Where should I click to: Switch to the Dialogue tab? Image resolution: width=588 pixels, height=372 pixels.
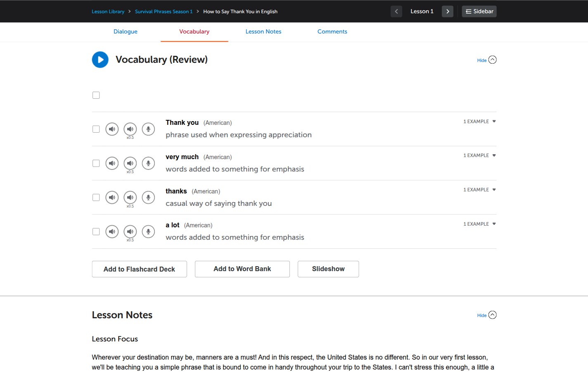pos(126,31)
